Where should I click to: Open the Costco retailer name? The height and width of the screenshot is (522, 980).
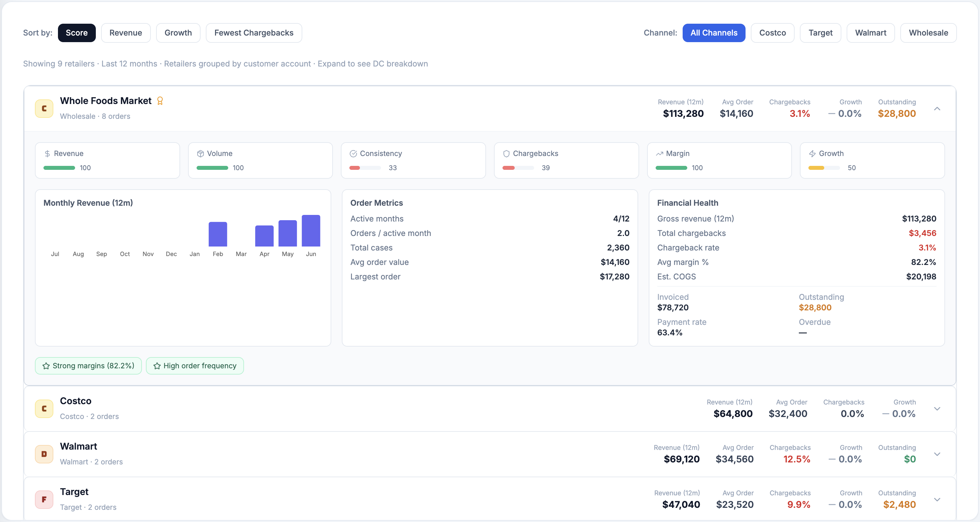coord(76,401)
